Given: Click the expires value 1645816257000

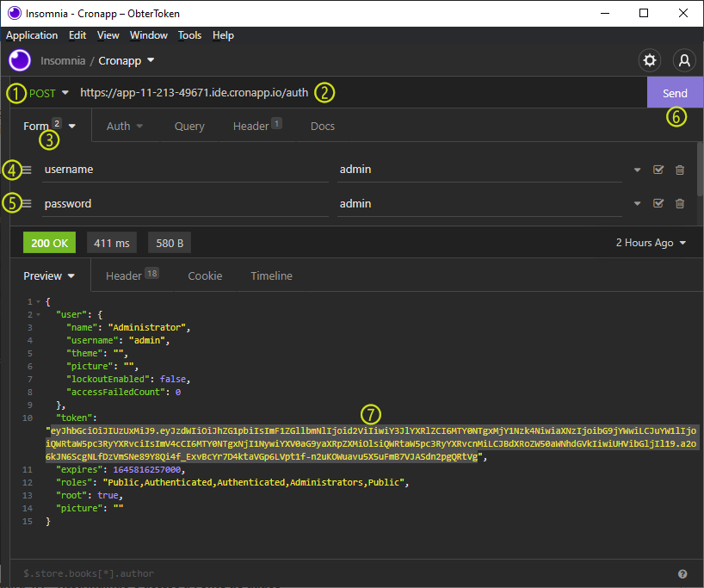Looking at the screenshot, I should pos(147,469).
